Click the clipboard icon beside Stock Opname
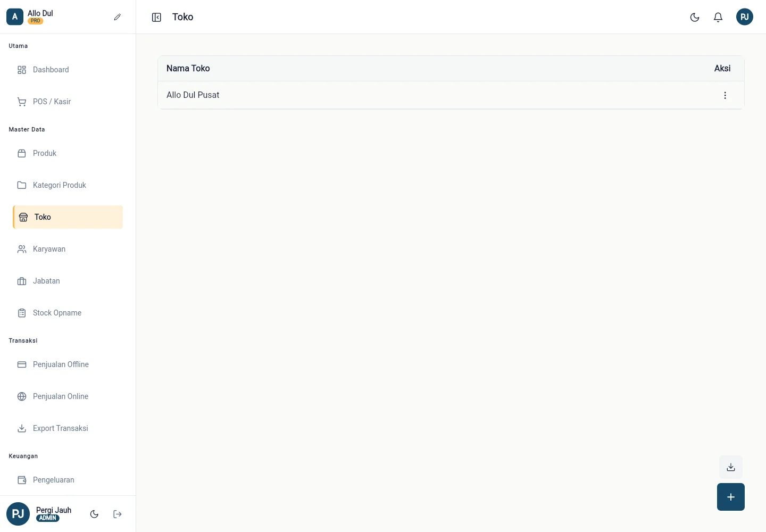 (22, 313)
